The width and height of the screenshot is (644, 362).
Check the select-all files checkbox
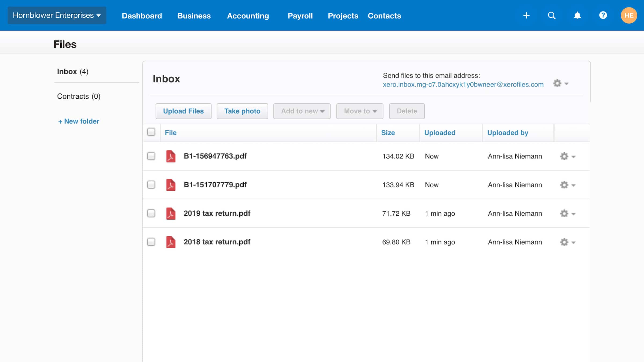[151, 132]
